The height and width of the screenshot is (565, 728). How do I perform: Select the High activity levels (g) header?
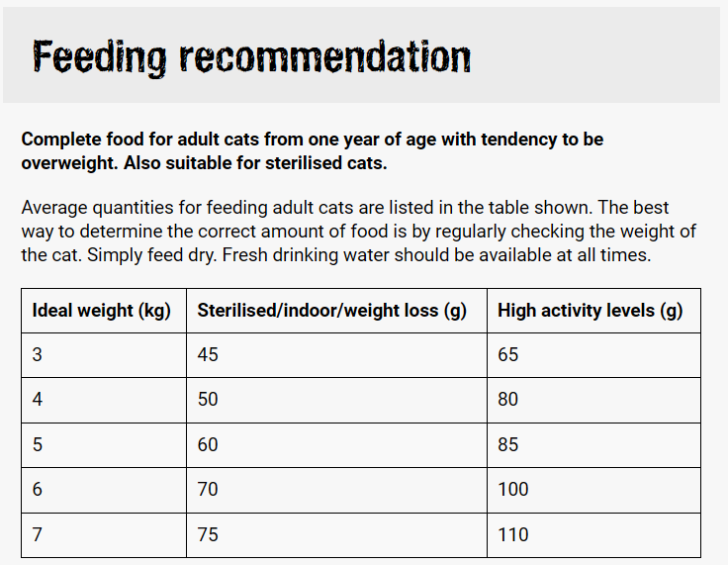coord(591,311)
